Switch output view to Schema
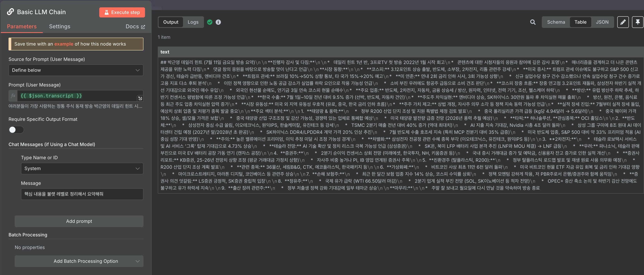Screen dimensions: 644x275 [x=556, y=22]
